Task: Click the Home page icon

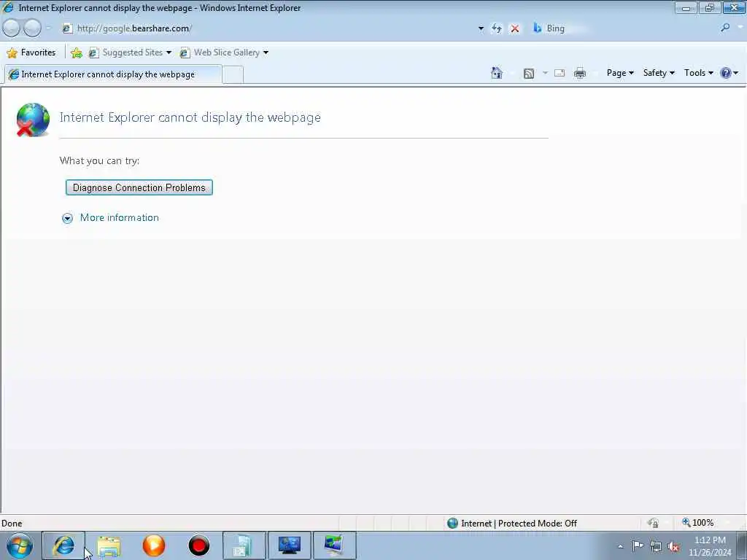Action: click(496, 73)
